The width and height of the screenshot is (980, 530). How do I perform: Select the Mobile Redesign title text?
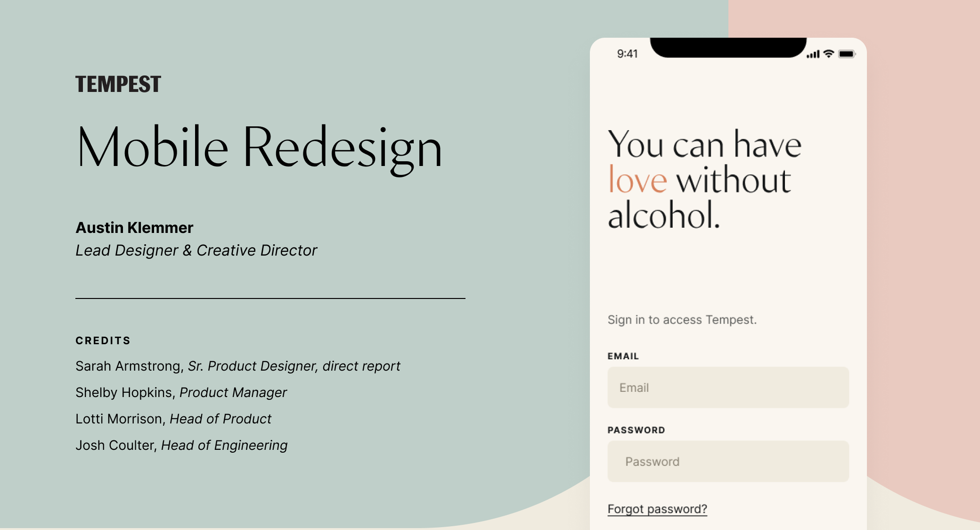tap(259, 147)
